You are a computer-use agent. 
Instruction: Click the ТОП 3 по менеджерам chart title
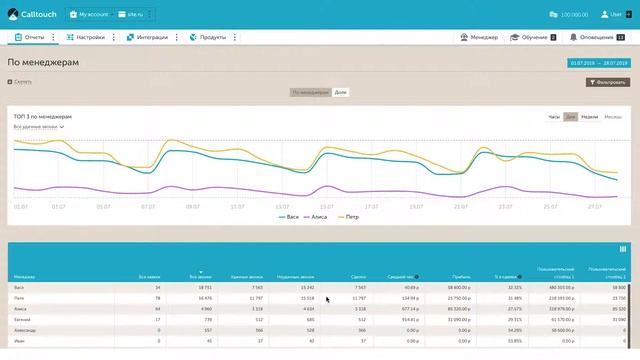pyautogui.click(x=42, y=117)
